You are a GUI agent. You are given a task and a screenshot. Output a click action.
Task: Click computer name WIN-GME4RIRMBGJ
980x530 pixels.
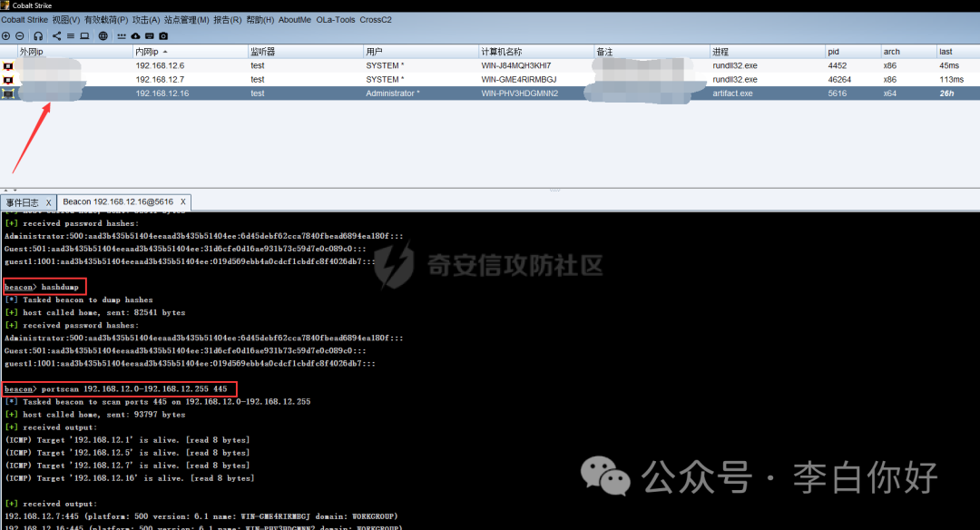pyautogui.click(x=519, y=79)
